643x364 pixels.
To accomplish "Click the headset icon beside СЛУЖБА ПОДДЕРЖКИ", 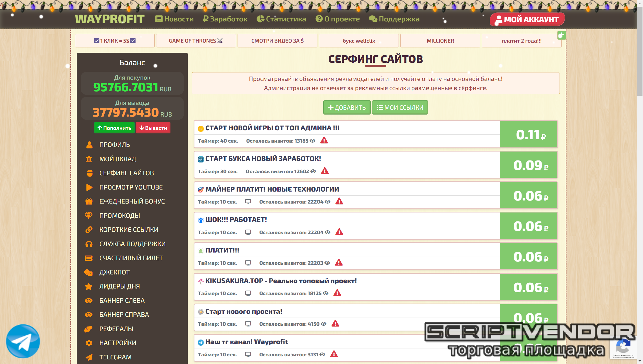I will (89, 244).
